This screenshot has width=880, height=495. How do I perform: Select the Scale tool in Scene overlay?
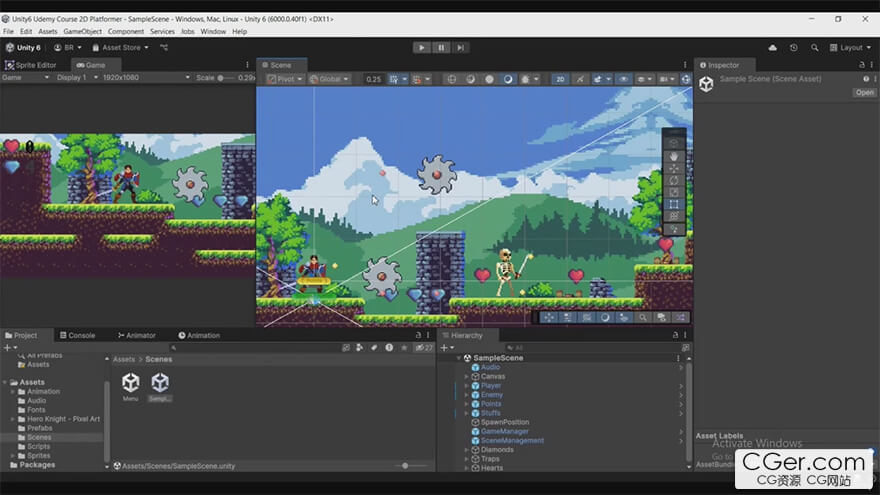tap(673, 192)
